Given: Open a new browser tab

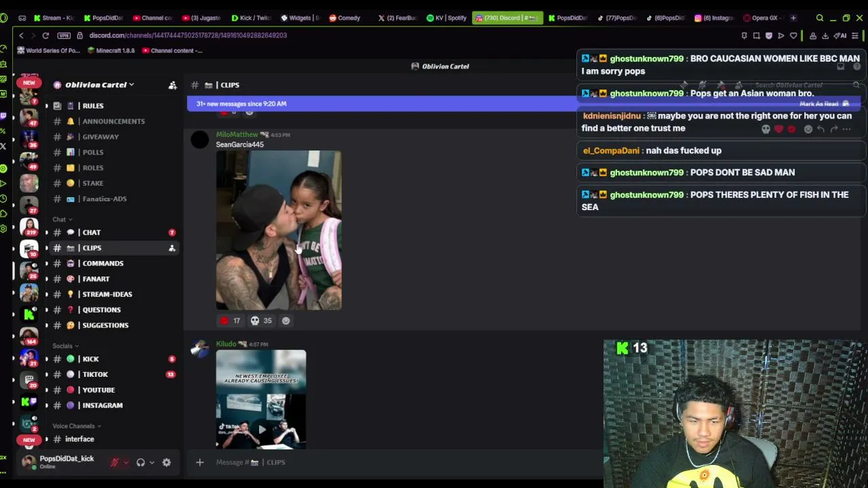Looking at the screenshot, I should (793, 18).
